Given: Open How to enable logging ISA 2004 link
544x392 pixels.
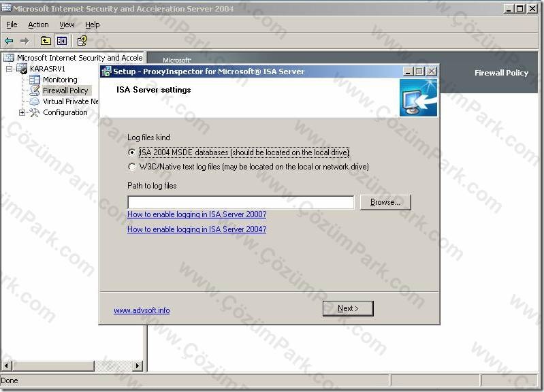Looking at the screenshot, I should pyautogui.click(x=197, y=229).
